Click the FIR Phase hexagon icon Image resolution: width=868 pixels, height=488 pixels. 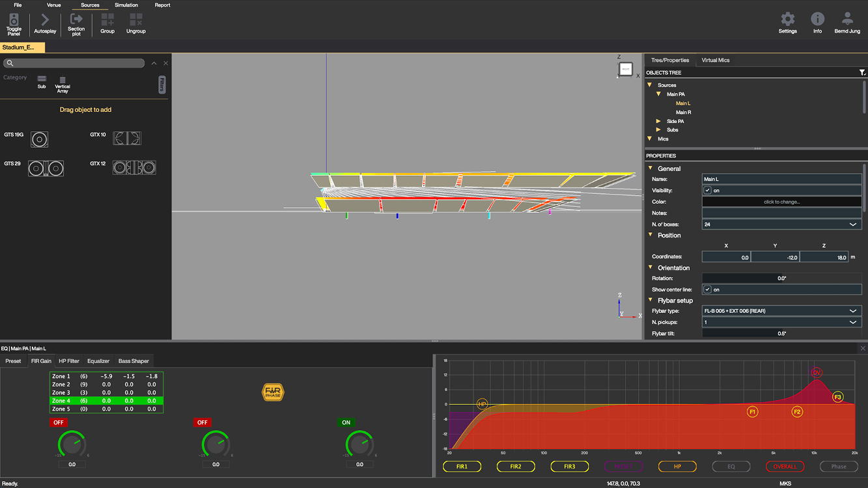pyautogui.click(x=273, y=392)
